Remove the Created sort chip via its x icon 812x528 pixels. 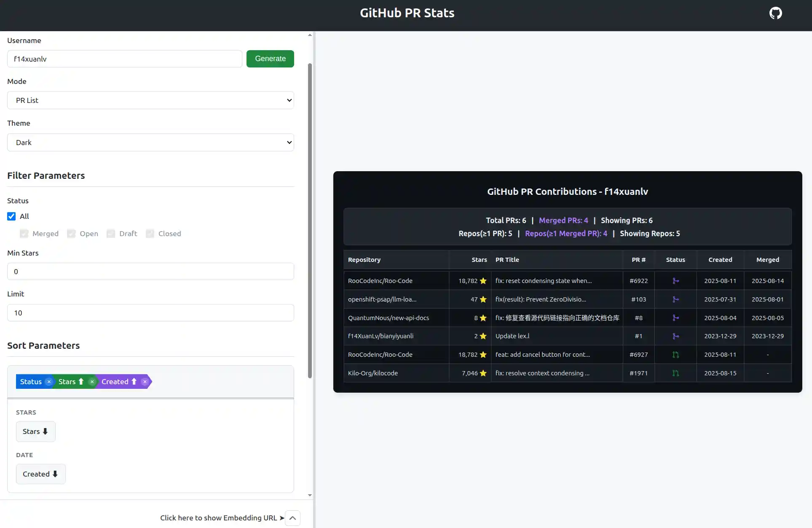coord(145,382)
